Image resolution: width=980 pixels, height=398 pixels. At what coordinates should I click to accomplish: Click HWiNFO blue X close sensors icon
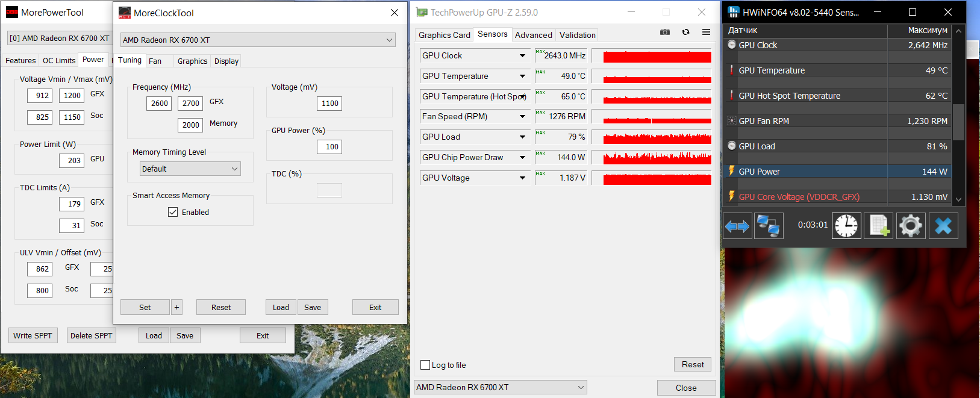[943, 226]
